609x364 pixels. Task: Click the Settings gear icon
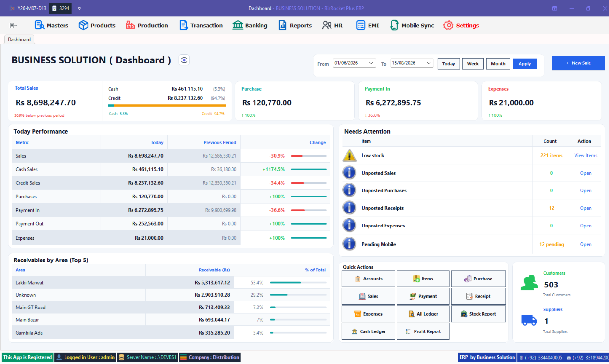[448, 25]
